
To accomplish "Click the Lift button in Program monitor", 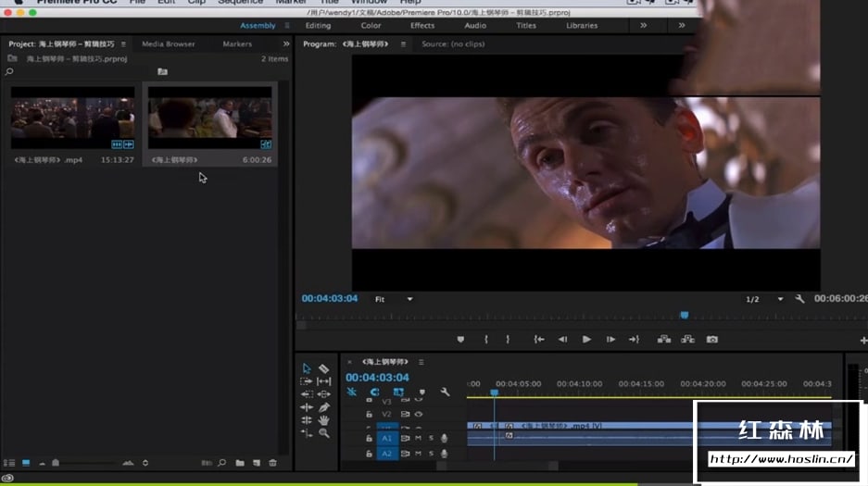I will pyautogui.click(x=663, y=340).
